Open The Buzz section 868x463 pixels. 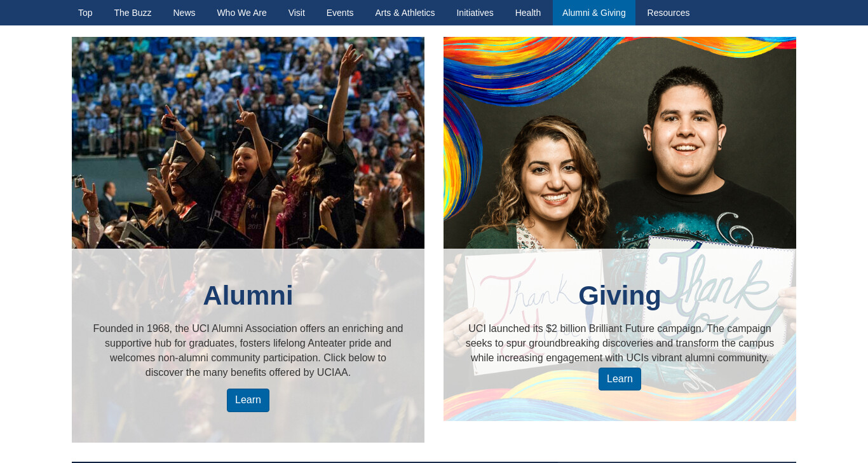[133, 13]
